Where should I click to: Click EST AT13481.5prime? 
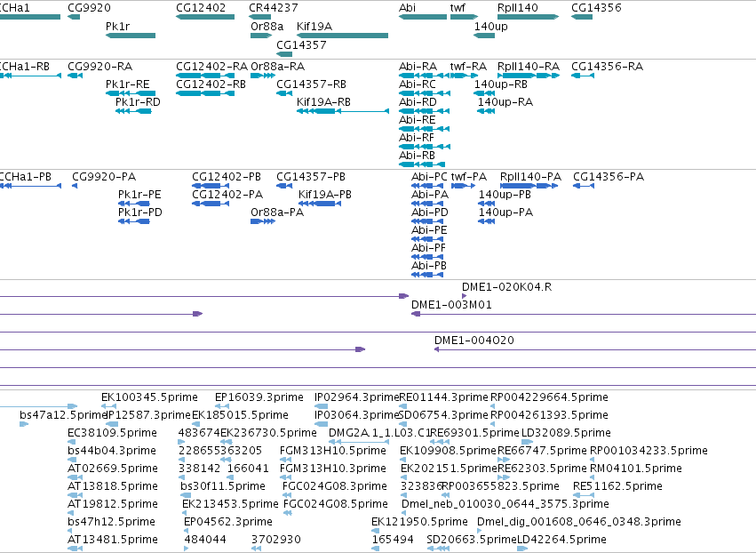(75, 549)
